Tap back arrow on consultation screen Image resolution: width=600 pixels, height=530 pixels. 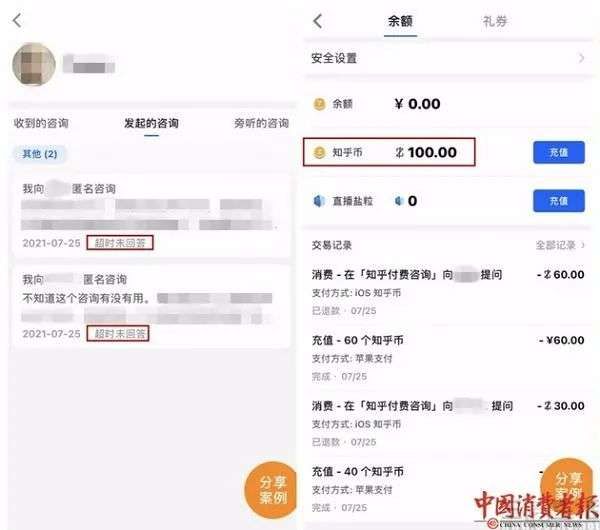(17, 20)
